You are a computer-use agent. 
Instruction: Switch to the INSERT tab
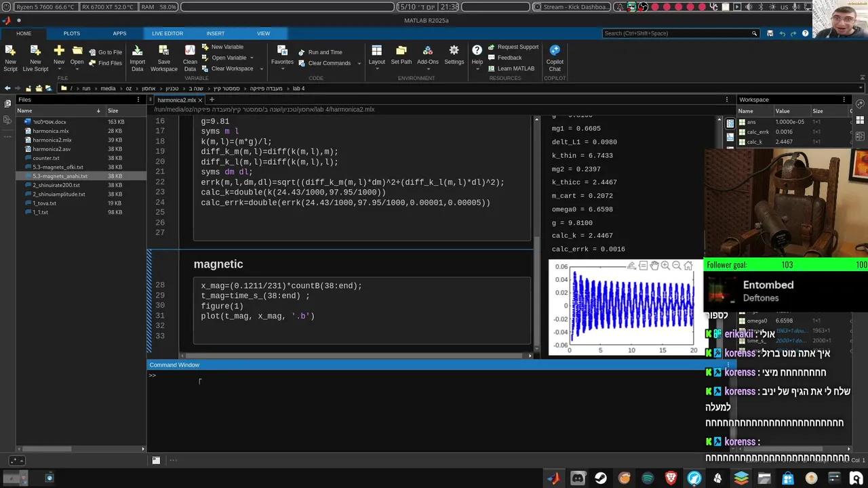pos(215,33)
